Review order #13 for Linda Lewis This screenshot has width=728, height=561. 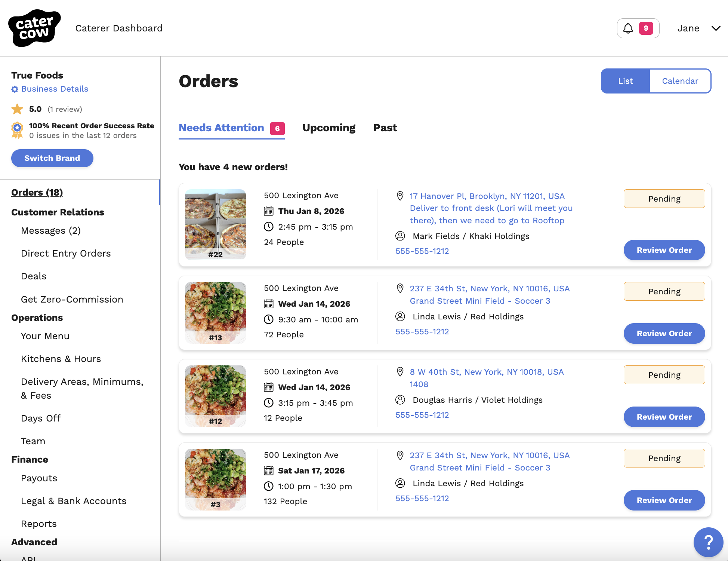[x=664, y=333]
